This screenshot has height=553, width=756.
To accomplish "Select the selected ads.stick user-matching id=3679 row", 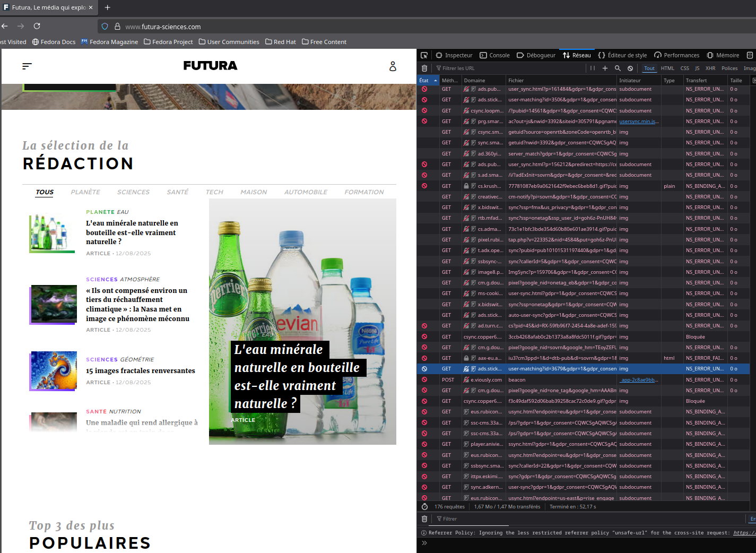I will coord(584,369).
